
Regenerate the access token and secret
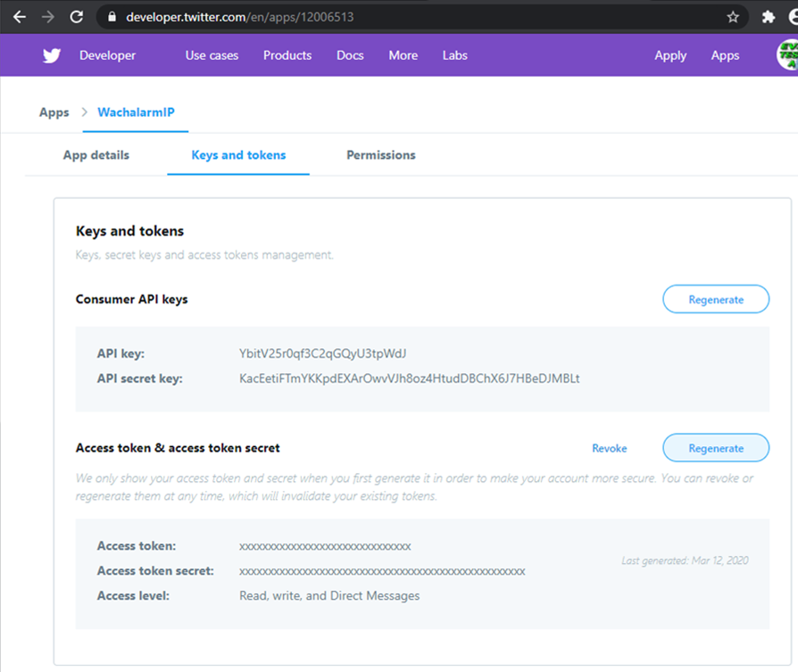click(x=716, y=448)
